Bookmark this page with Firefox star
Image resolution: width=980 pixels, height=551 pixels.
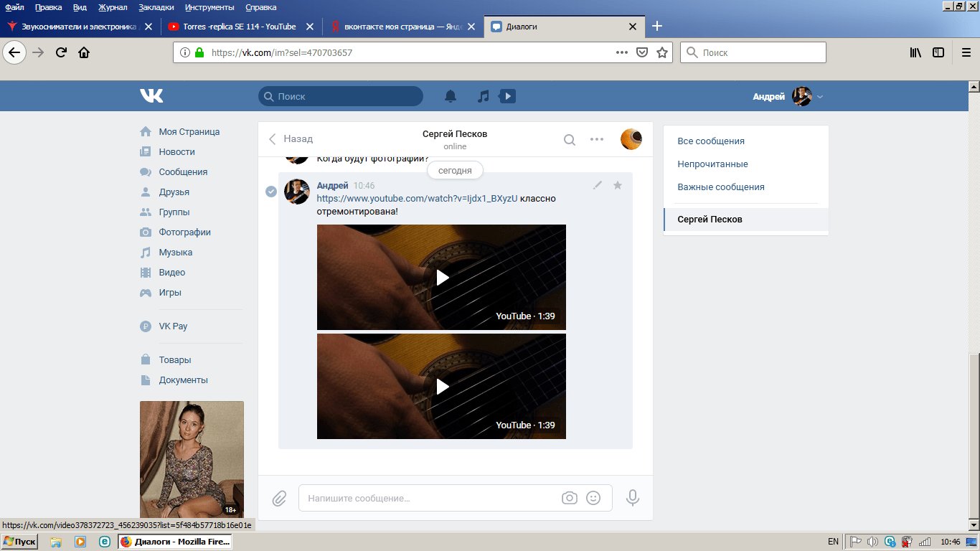(x=662, y=52)
